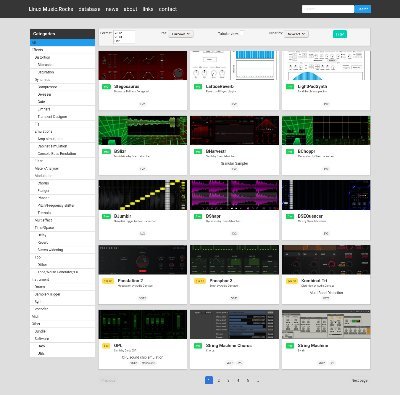This screenshot has width=400, height=395.
Task: Click the blue search button in header
Action: [363, 9]
